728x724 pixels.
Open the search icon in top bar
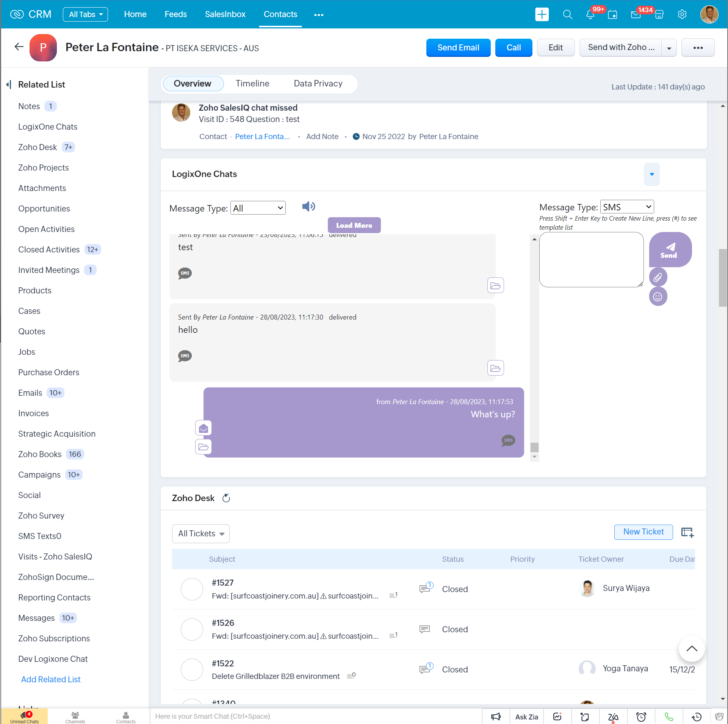[x=567, y=14]
